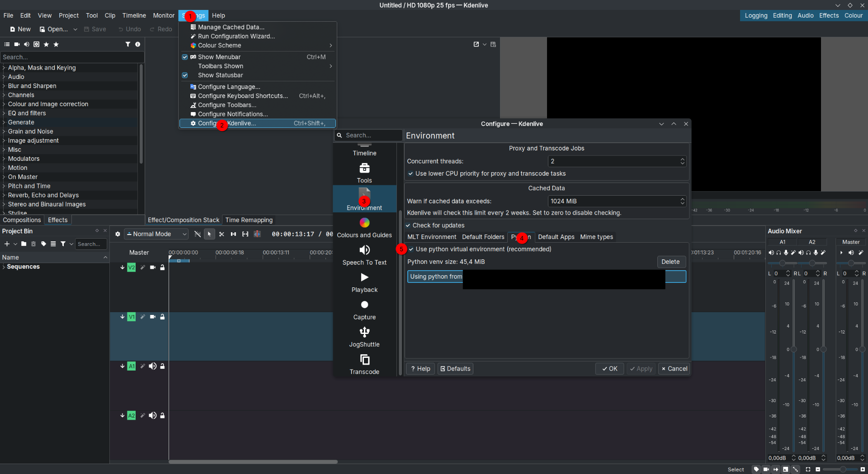Adjust Master pan balance slider in mixer
868x474 pixels.
pyautogui.click(x=851, y=263)
